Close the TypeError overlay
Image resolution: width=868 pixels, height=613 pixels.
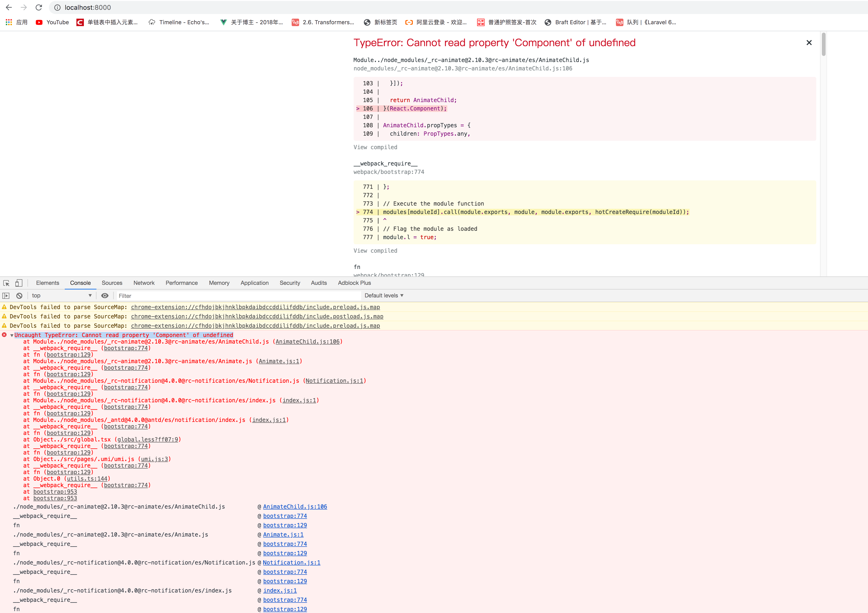tap(809, 43)
